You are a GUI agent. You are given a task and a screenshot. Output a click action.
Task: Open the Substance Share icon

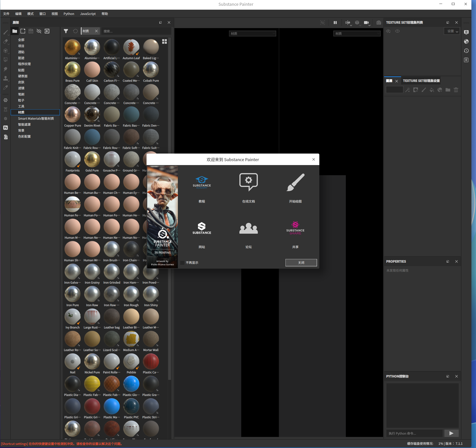tap(295, 228)
